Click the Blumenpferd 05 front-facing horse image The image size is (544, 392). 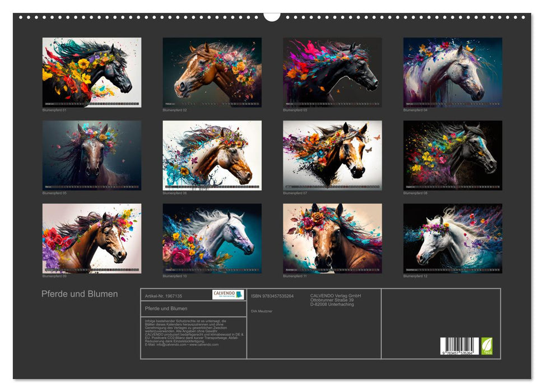92,155
